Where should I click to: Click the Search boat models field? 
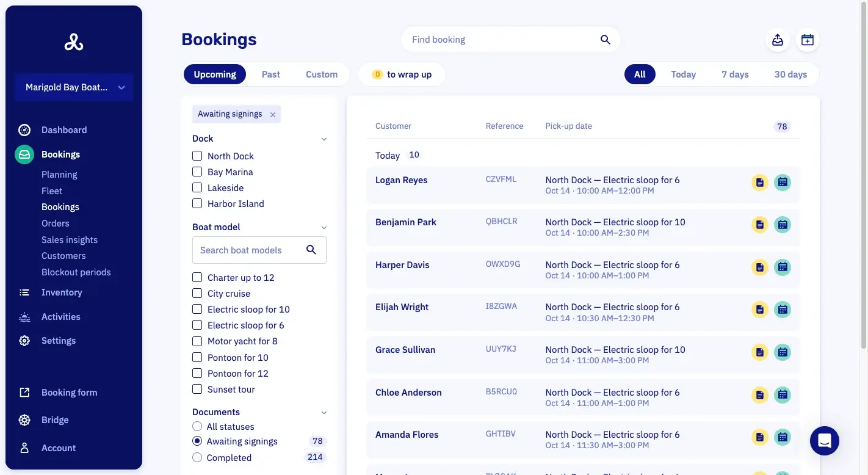pos(259,250)
